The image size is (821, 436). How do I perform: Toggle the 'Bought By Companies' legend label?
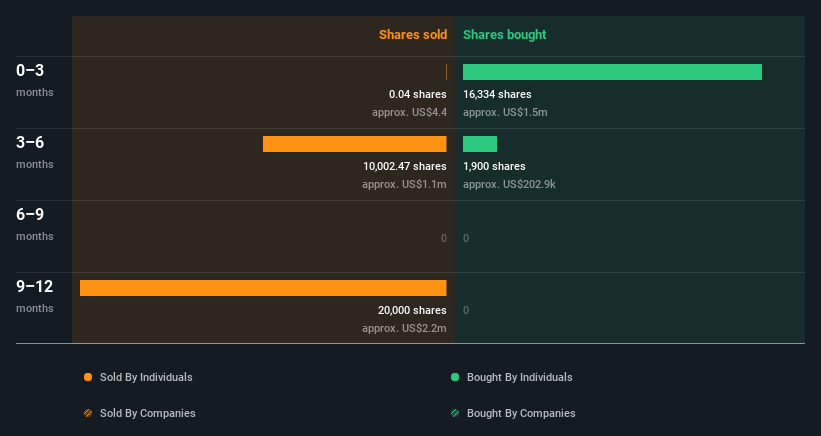pos(521,413)
